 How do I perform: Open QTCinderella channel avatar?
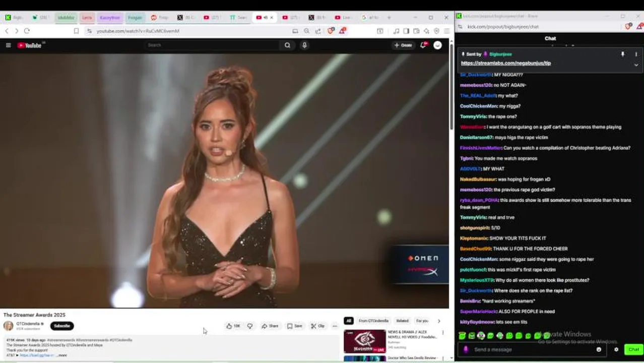(x=9, y=326)
